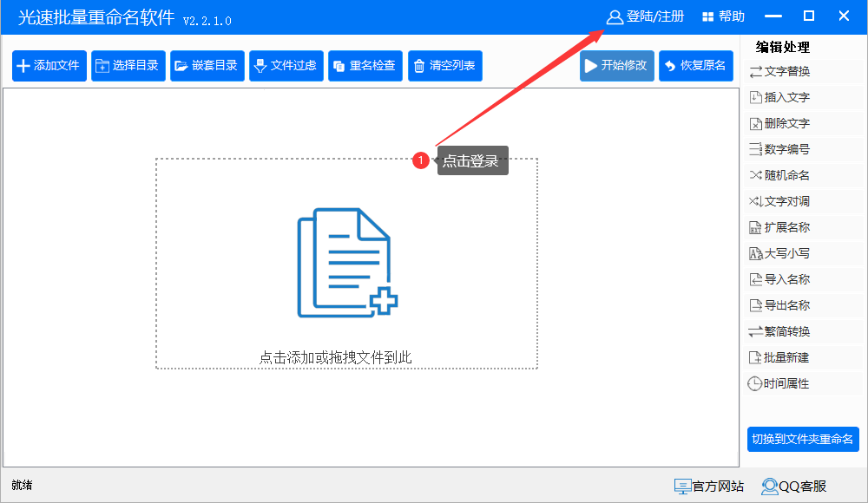This screenshot has height=503, width=868.
Task: Choose 文字对调 swap text option
Action: point(804,201)
